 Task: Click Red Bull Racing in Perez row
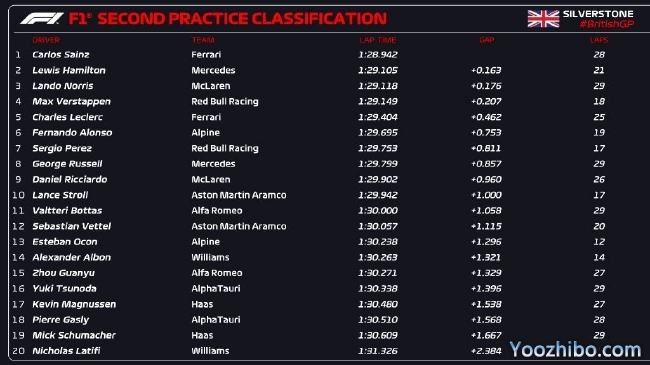click(x=225, y=148)
